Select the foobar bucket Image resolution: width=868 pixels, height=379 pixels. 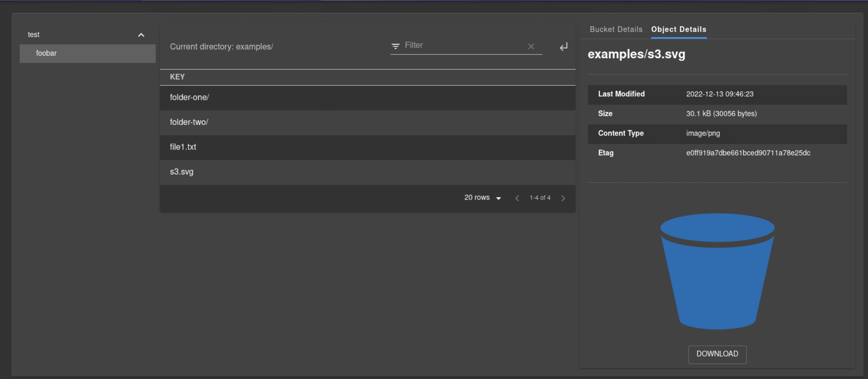pos(87,53)
